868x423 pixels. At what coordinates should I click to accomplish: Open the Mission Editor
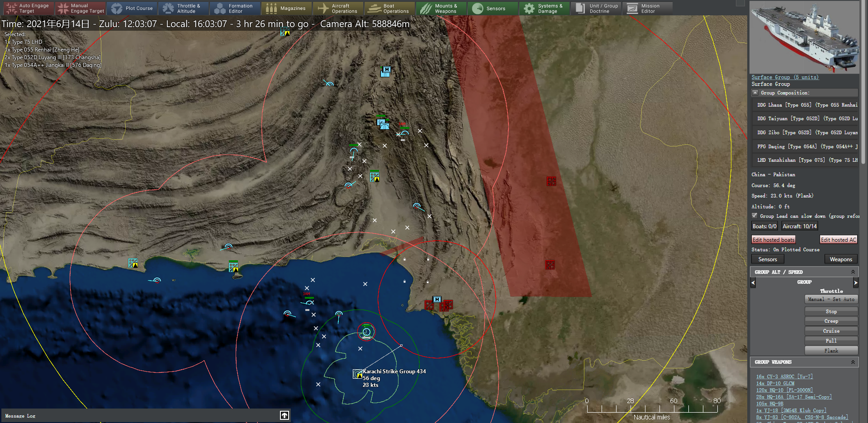point(648,8)
